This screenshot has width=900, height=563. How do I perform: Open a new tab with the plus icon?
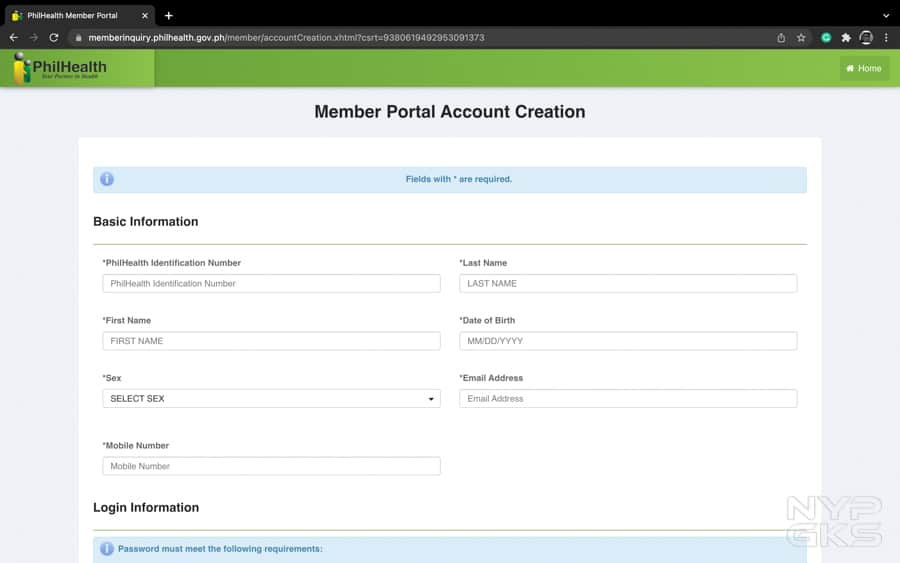coord(169,15)
